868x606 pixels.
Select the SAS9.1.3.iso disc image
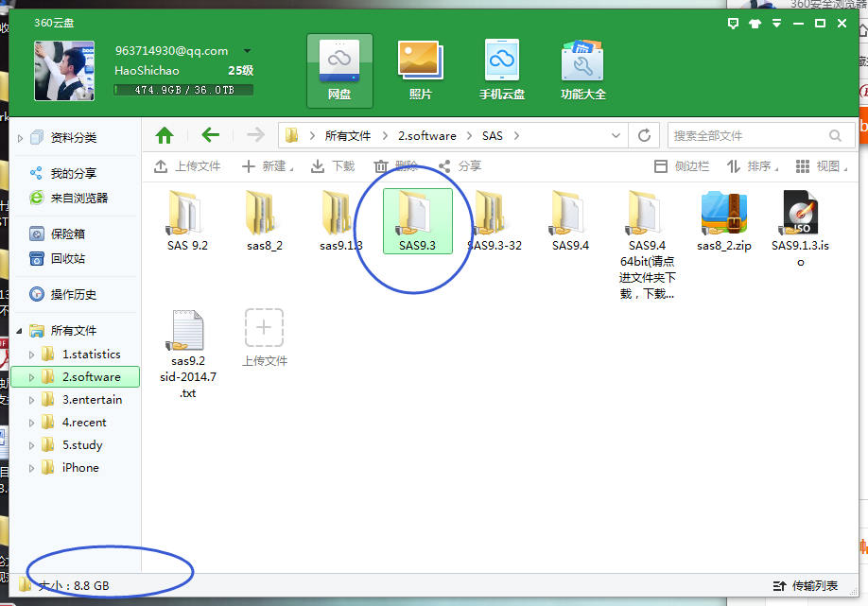click(801, 229)
